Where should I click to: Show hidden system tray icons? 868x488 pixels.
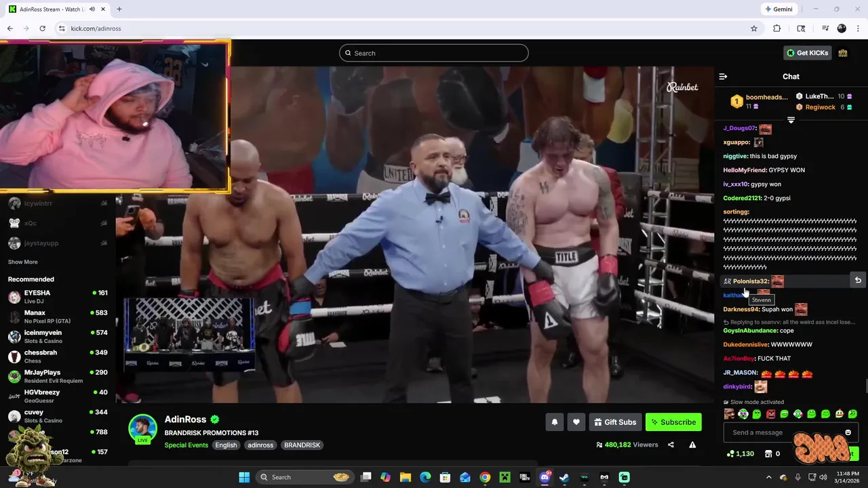(x=768, y=477)
